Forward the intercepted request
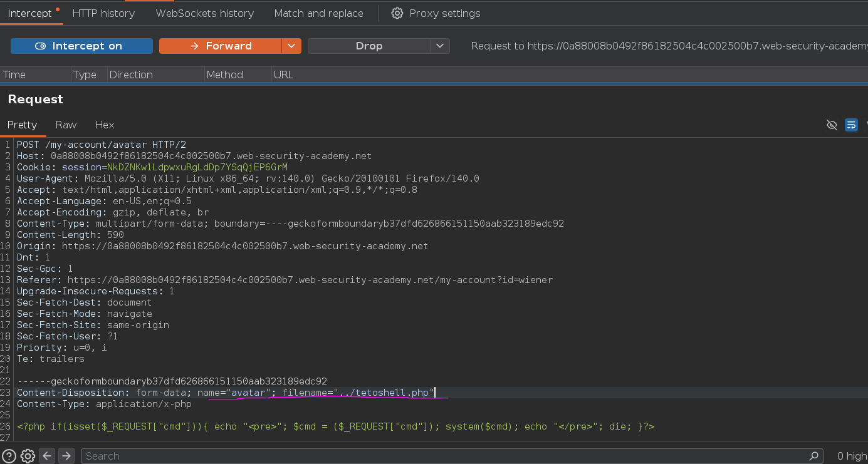The height and width of the screenshot is (464, 868). tap(221, 46)
